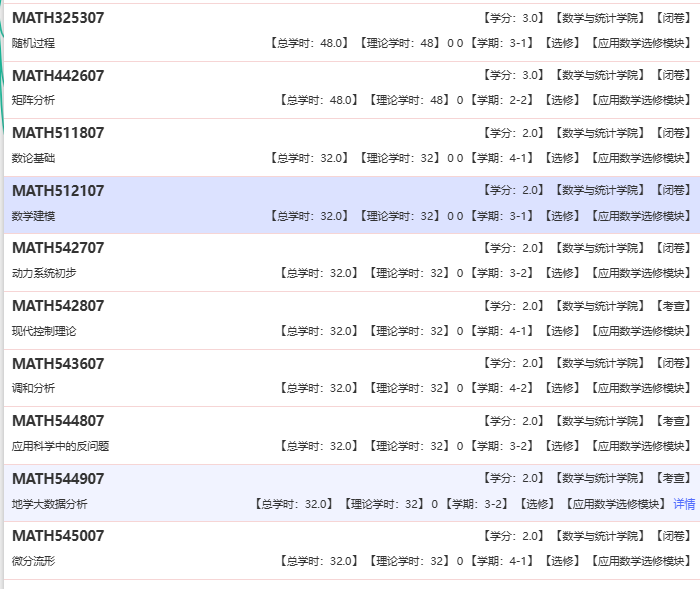This screenshot has width=700, height=589.
Task: Click the 随机过程 course name
Action: point(34,43)
